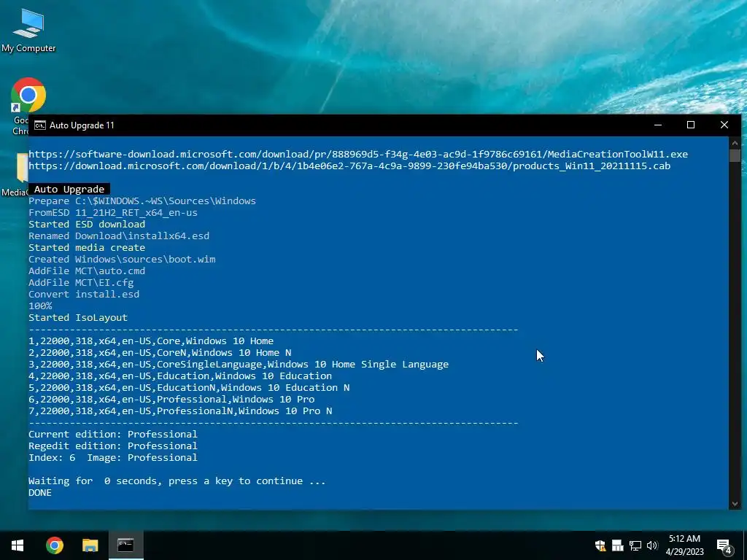The image size is (747, 560).
Task: Click the Current edition: Professional line
Action: (x=113, y=435)
